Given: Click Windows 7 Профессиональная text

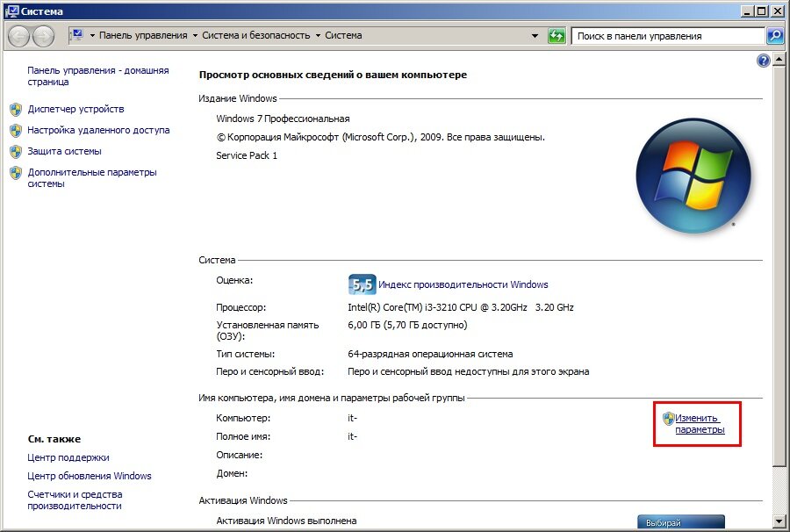Looking at the screenshot, I should (x=283, y=119).
